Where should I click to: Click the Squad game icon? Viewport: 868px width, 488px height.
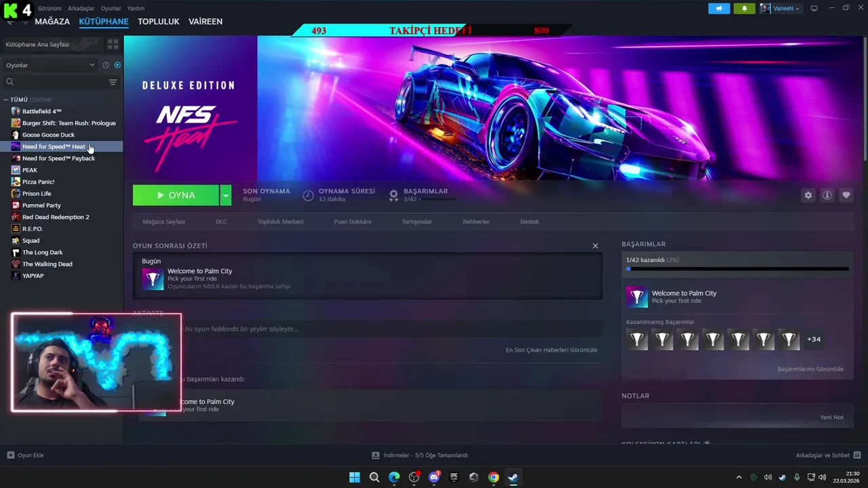pyautogui.click(x=16, y=241)
